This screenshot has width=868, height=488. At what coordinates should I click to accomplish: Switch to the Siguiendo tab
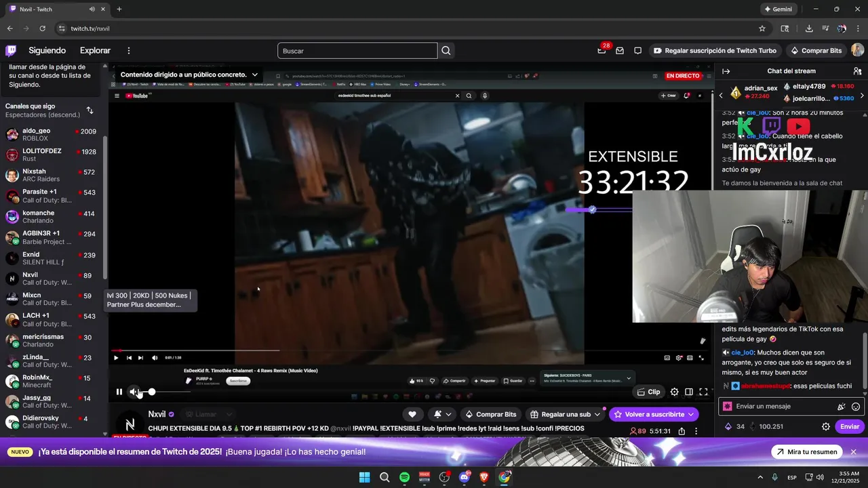point(47,50)
